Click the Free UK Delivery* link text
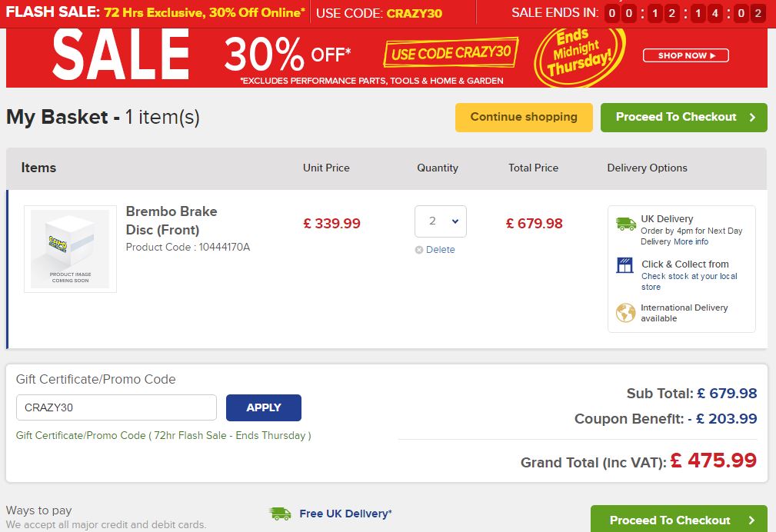This screenshot has width=776, height=532. point(345,514)
